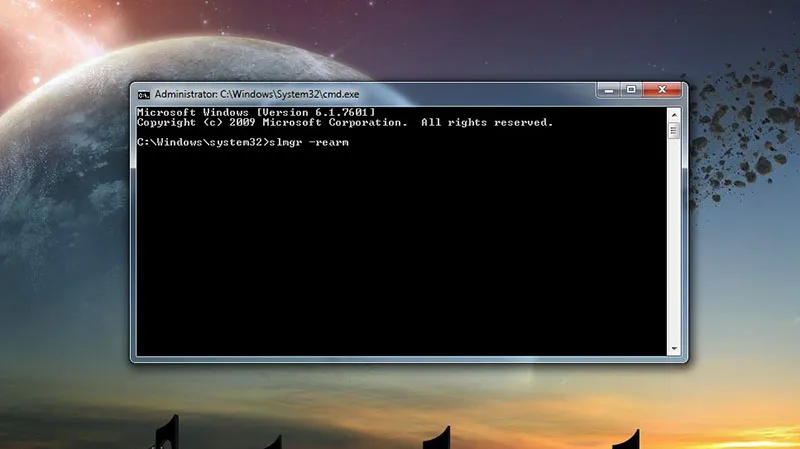Maximize the Command Prompt window
Screen dimensions: 800x449
point(631,91)
